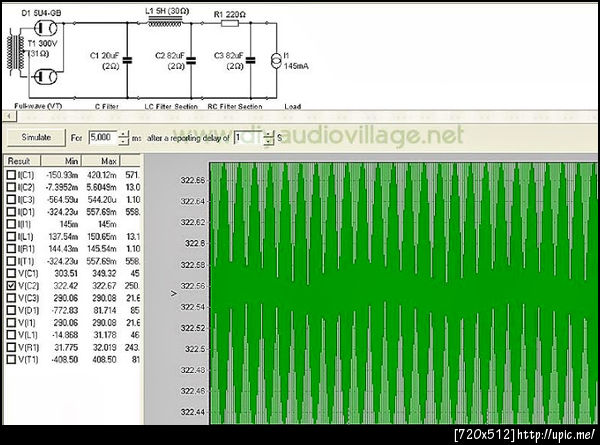Screen dimensions: 600x445
Task: Enable the I(C1) trace checkbox
Action: click(11, 175)
